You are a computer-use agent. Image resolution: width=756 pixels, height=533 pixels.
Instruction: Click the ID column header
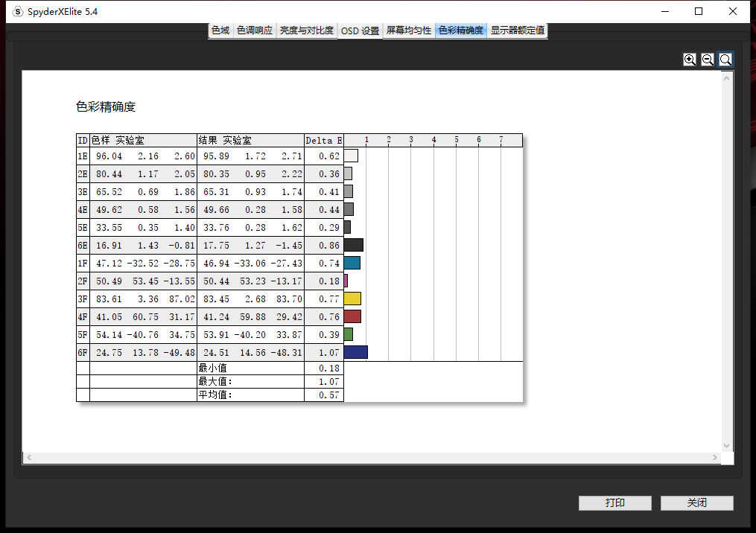tap(83, 141)
